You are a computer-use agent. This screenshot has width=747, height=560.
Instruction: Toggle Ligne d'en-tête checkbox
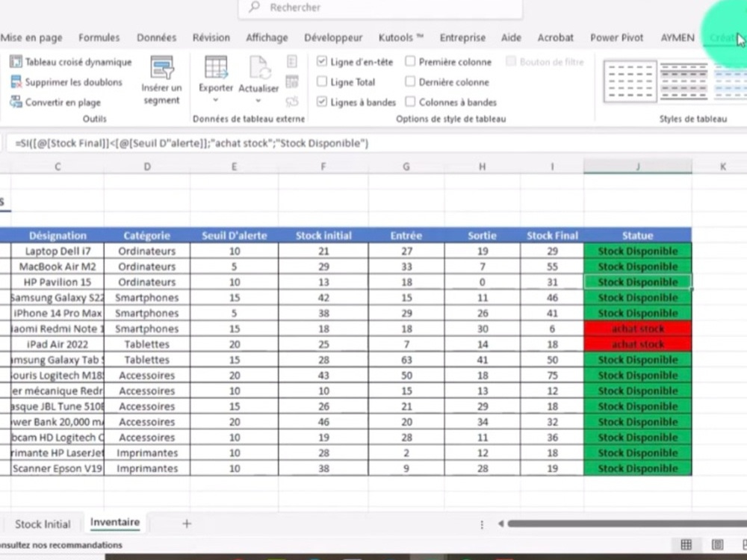[x=322, y=61]
